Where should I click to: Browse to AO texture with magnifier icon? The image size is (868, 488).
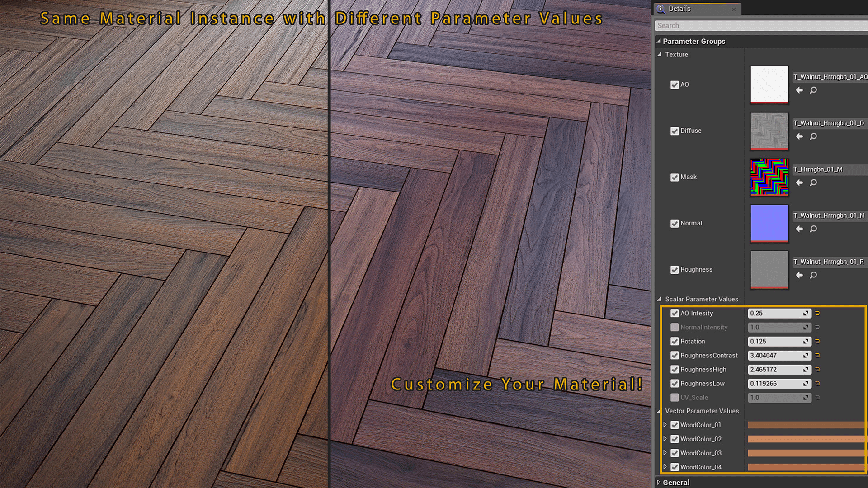813,90
